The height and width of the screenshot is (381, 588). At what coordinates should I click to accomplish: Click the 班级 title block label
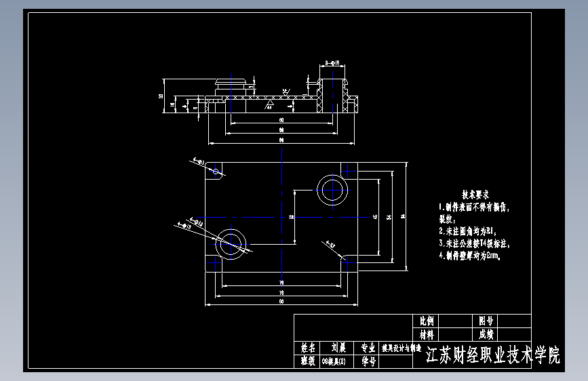[308, 361]
